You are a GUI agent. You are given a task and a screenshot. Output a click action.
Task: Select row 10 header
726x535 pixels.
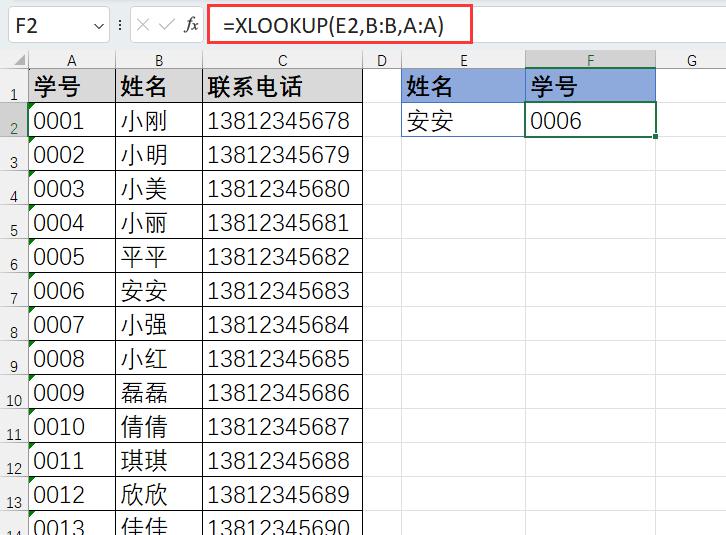pos(14,392)
